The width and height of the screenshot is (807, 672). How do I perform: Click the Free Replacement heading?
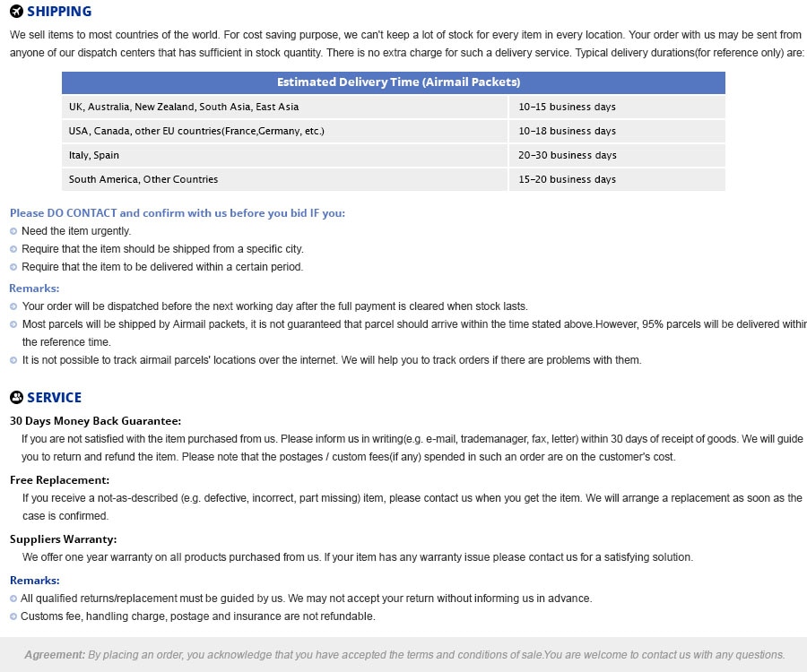pyautogui.click(x=60, y=480)
